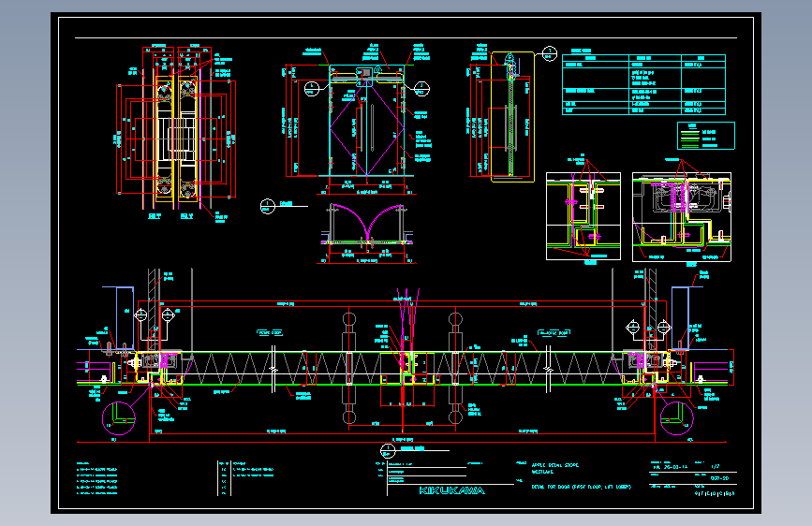This screenshot has height=526, width=812.
Task: Click the revision notes list at bottom left
Action: [96, 479]
